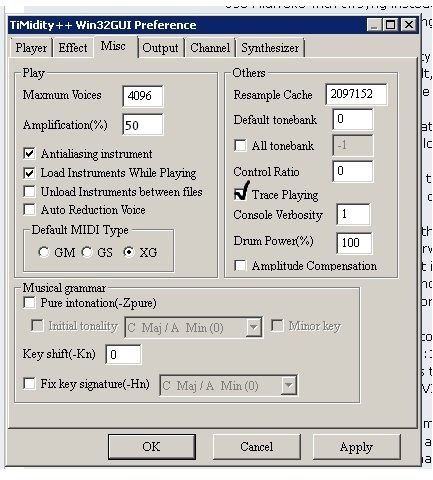The height and width of the screenshot is (480, 433).
Task: Open the Channel tab
Action: coord(210,48)
